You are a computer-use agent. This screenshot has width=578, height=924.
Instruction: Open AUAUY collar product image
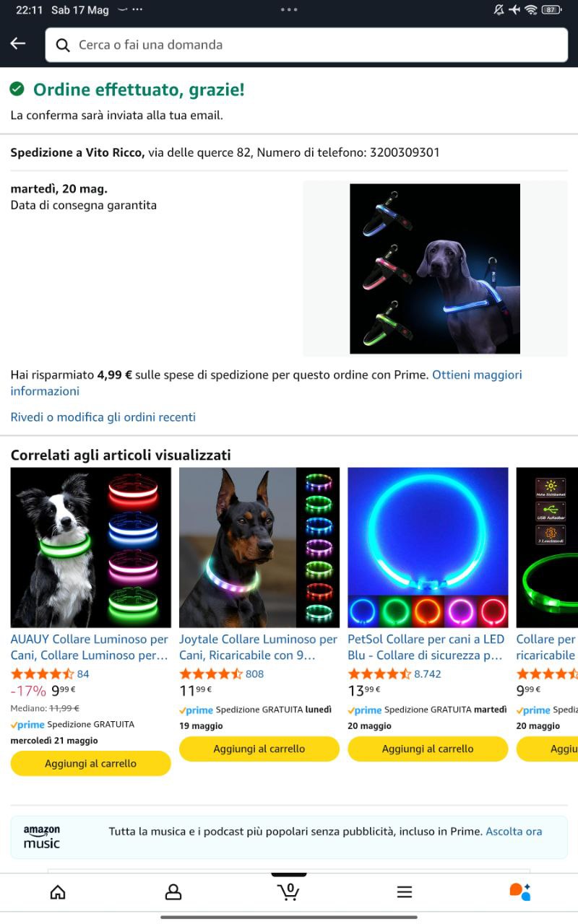click(x=90, y=547)
